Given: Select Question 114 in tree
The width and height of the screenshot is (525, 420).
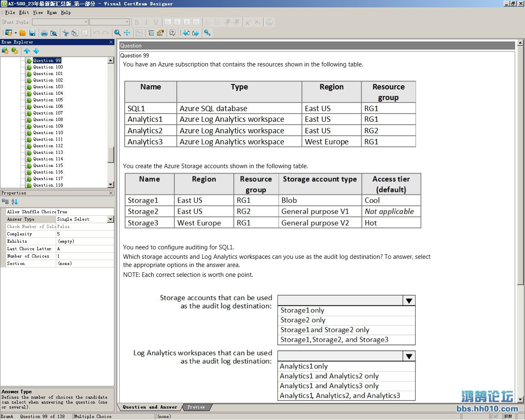Looking at the screenshot, I should [48, 159].
